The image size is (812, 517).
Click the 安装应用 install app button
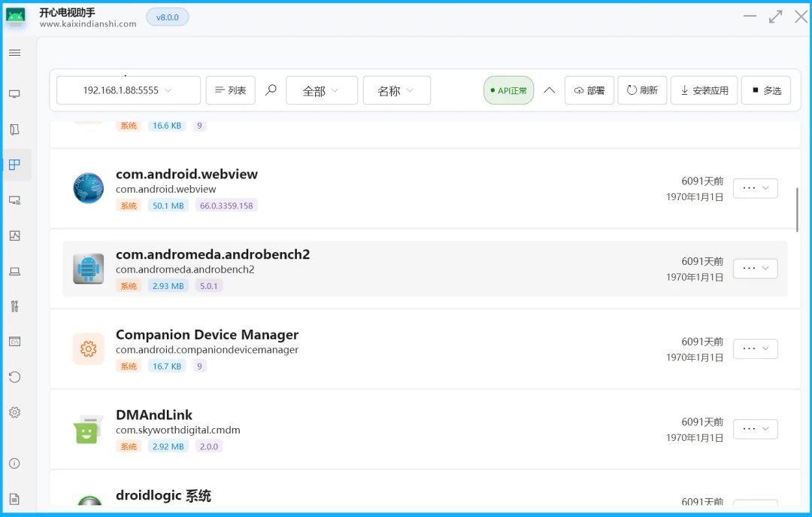704,90
